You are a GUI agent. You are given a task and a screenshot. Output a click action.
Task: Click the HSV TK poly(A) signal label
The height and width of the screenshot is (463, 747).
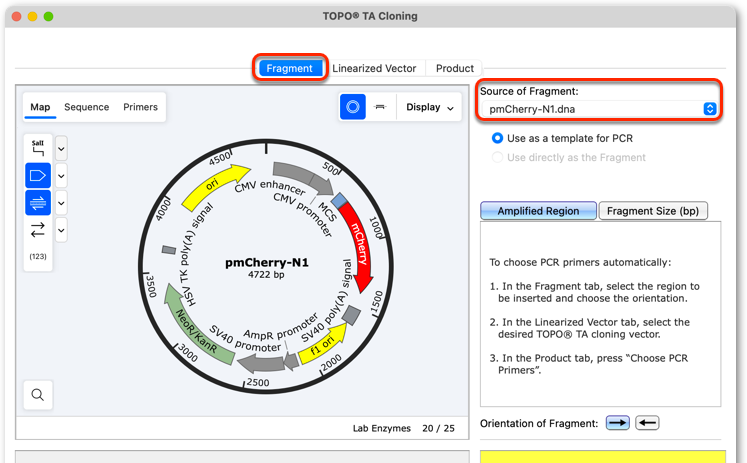[x=194, y=254]
